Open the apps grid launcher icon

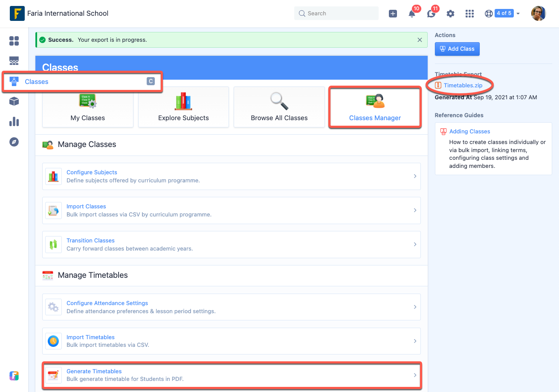pos(469,14)
